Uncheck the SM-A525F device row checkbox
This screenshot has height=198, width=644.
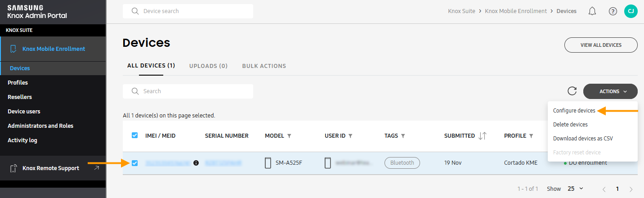134,163
